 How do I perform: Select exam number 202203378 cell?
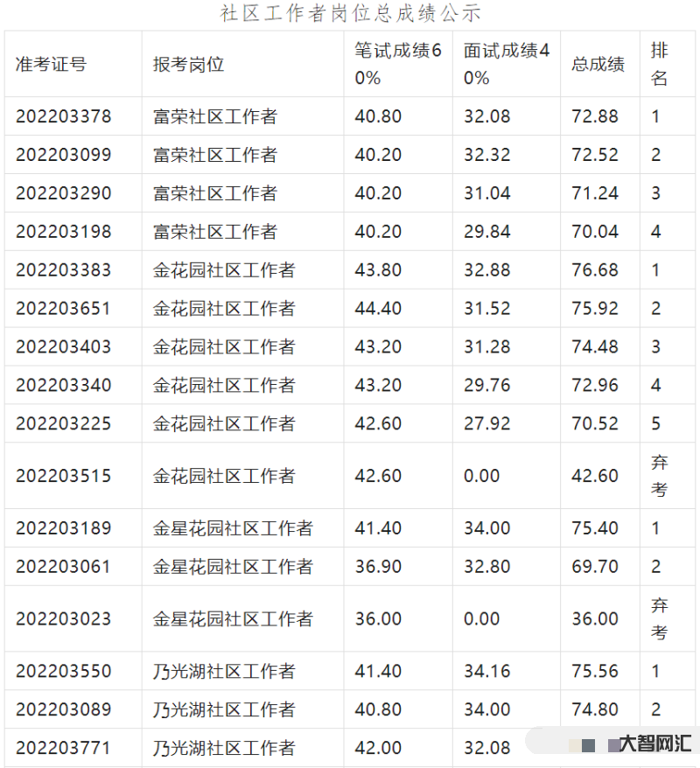pyautogui.click(x=64, y=116)
